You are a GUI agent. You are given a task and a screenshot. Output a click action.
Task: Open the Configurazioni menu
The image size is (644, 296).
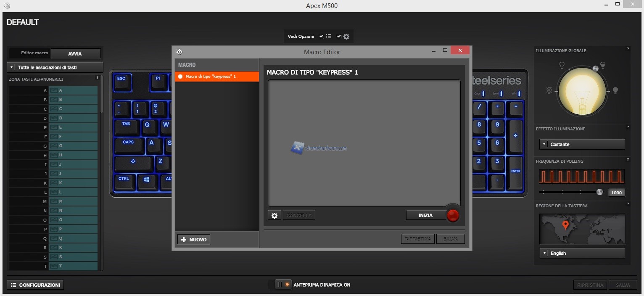click(35, 285)
